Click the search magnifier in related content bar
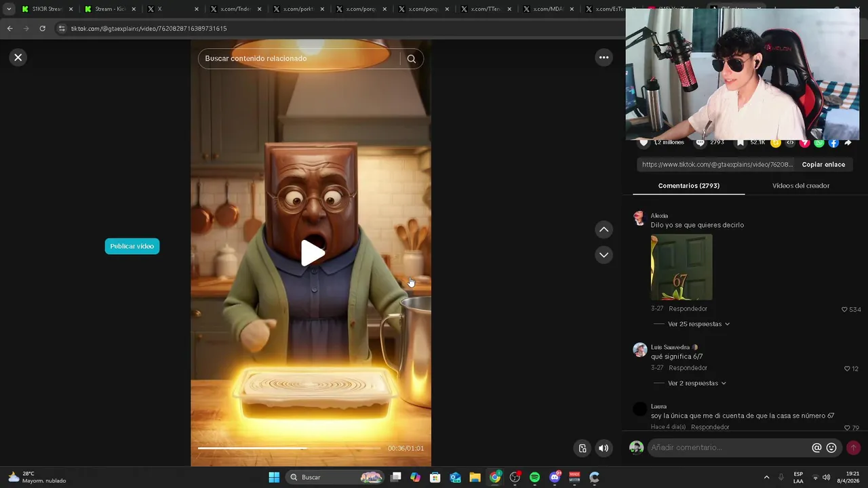 click(412, 59)
